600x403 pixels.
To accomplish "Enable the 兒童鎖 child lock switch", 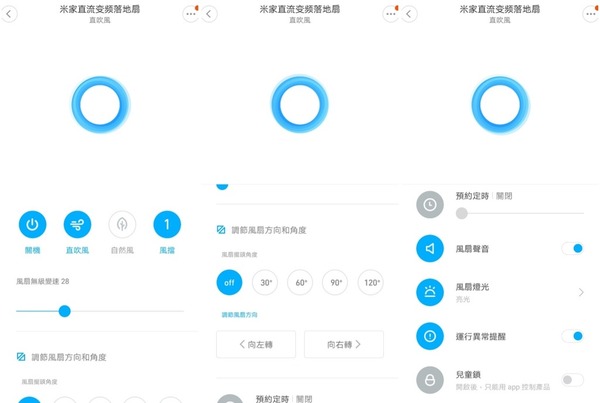I will tap(572, 380).
